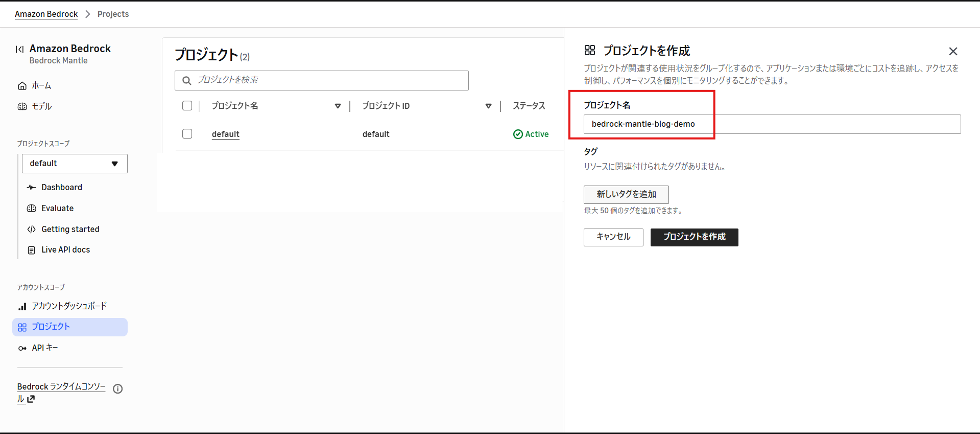The height and width of the screenshot is (434, 980).
Task: Click the info icon beside Bedrock runtime console
Action: click(x=117, y=389)
